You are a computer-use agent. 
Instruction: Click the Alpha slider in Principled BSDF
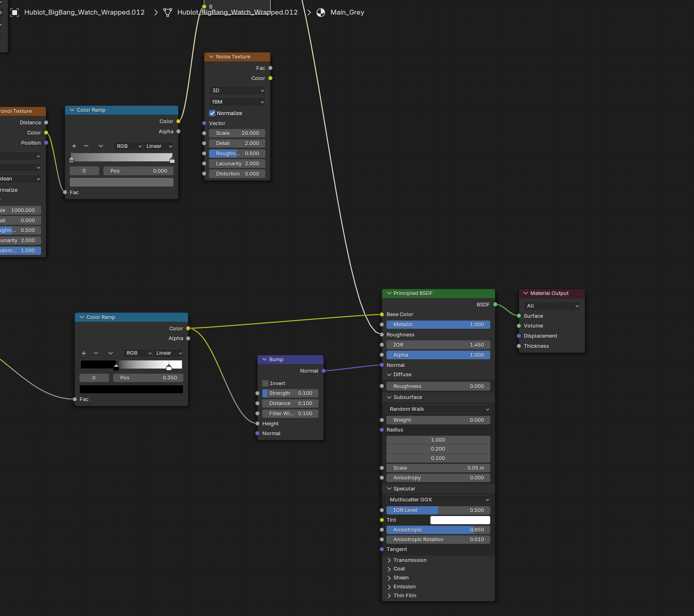(x=438, y=355)
